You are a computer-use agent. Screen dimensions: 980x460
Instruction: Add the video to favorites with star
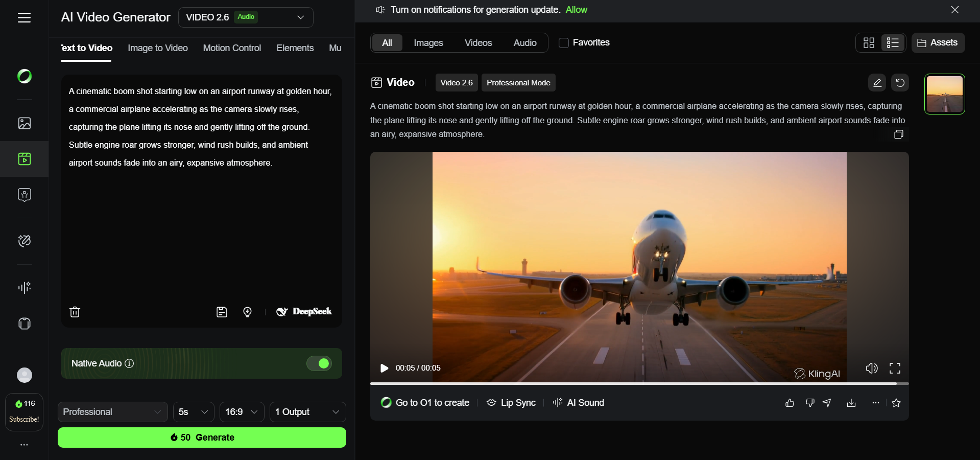pos(896,403)
